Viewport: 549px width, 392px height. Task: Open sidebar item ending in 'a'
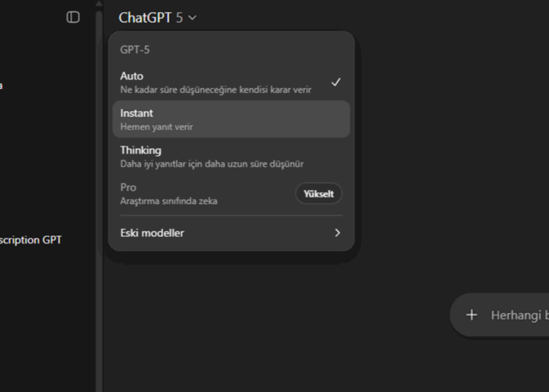click(1, 86)
